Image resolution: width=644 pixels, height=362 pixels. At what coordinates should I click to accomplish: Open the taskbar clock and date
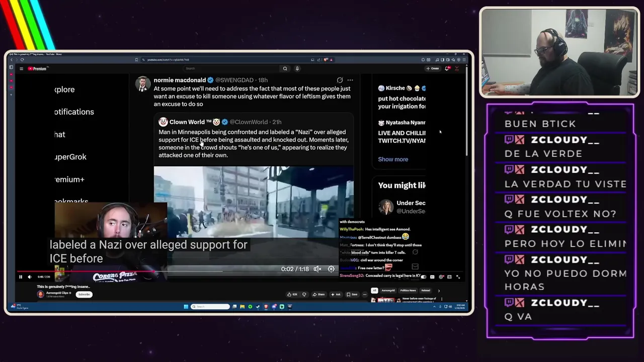461,307
